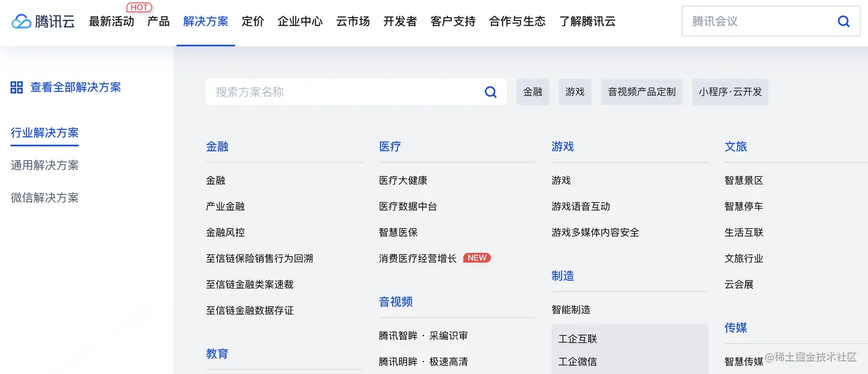Open the 金融风控 solution link

pos(225,232)
